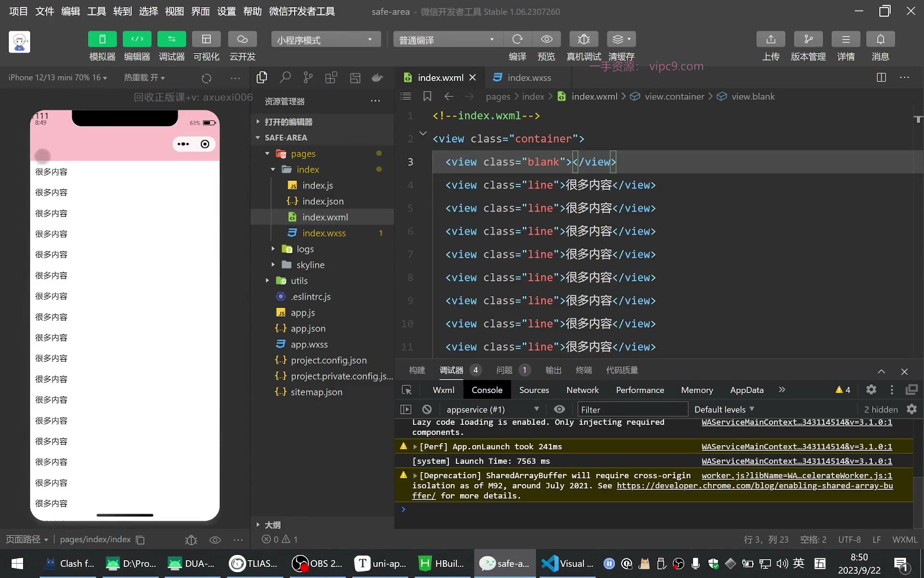Open Version management (版本管理)
Viewport: 924px width, 578px height.
pos(808,39)
